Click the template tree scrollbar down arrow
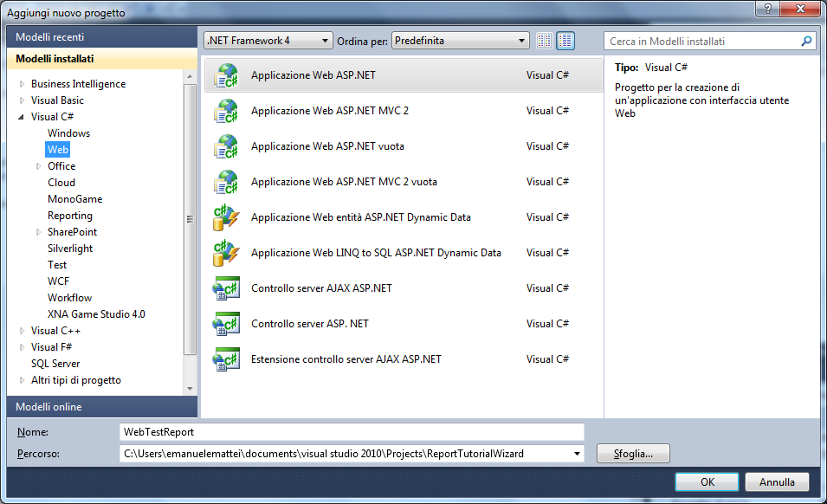 (x=190, y=389)
